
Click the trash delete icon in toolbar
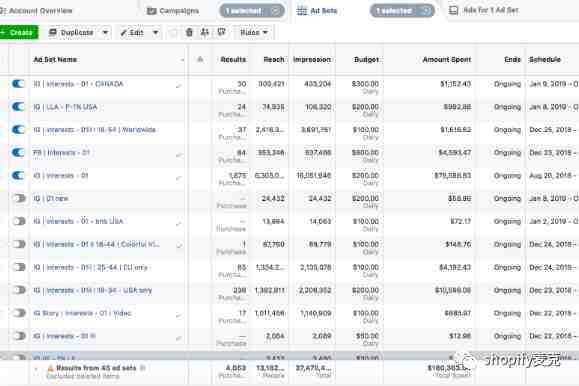189,33
